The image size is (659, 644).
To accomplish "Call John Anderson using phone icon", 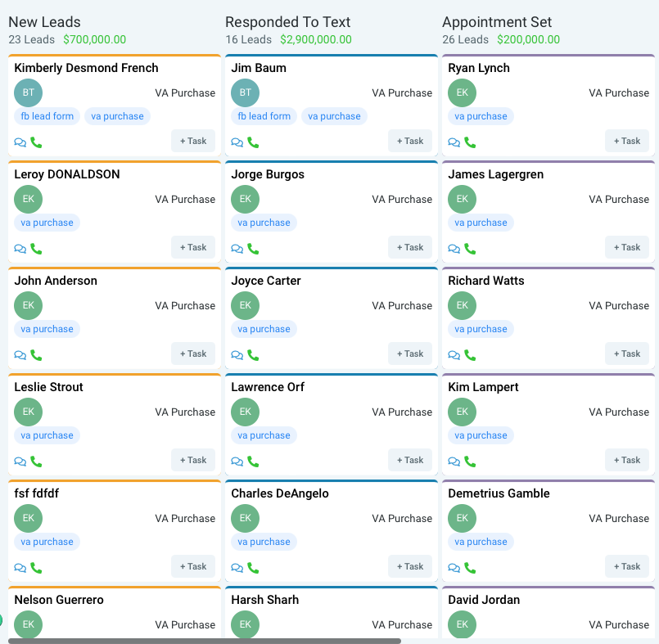I will pos(36,355).
